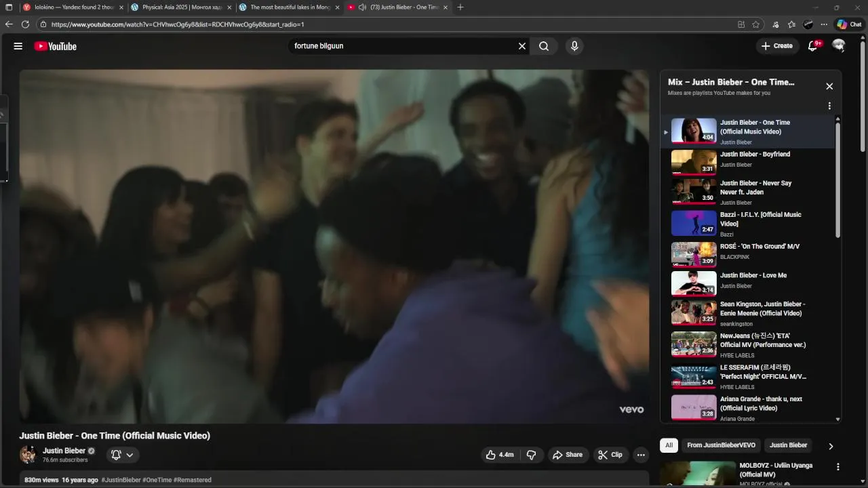Mute the YouTube tab via its speaker icon

pos(362,7)
